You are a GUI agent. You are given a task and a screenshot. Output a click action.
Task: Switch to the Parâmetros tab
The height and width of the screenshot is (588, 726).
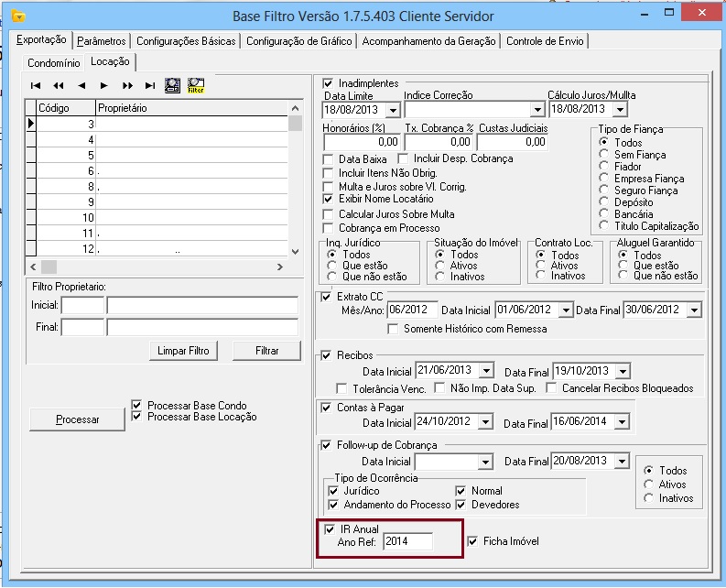pos(102,41)
